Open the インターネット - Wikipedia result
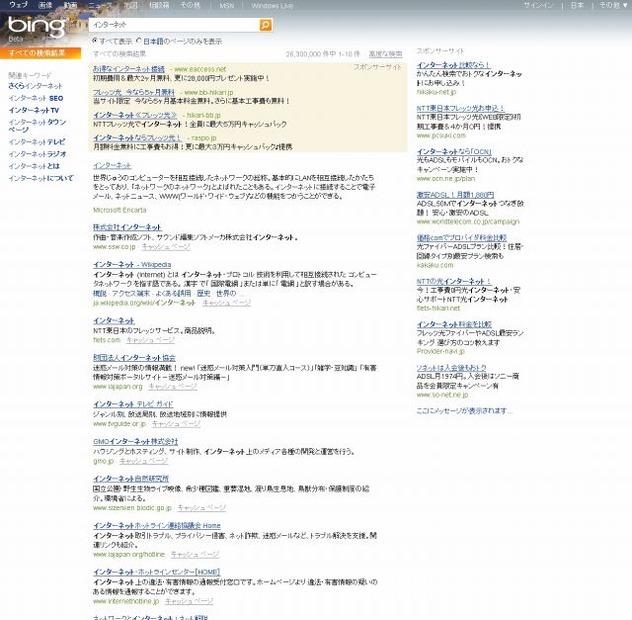The height and width of the screenshot is (620, 632). [132, 265]
